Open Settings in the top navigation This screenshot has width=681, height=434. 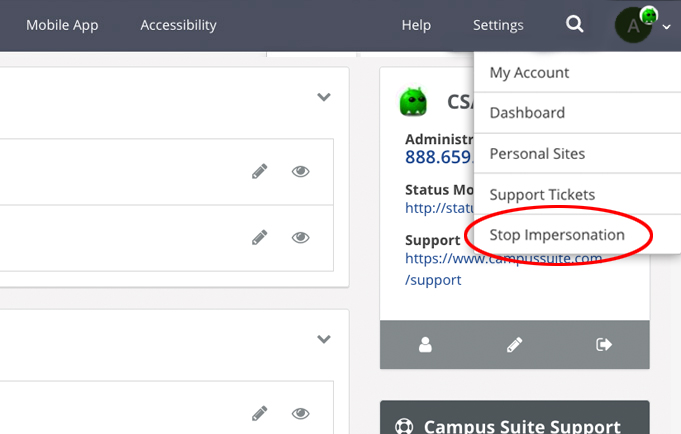(x=498, y=25)
